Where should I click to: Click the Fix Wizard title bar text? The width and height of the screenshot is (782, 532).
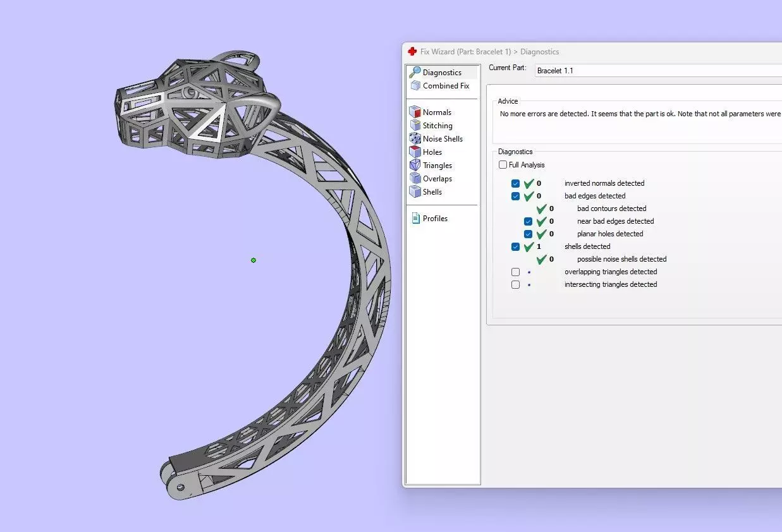tap(489, 52)
